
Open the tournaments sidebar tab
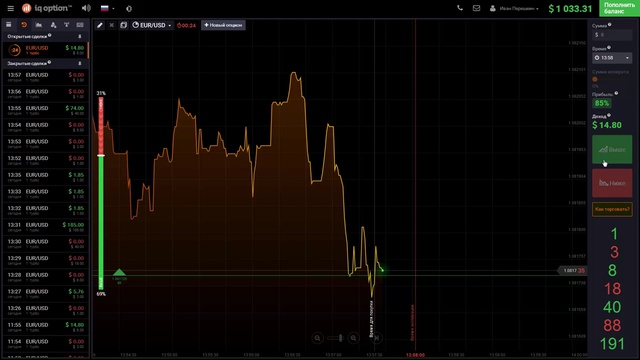pyautogui.click(x=67, y=25)
